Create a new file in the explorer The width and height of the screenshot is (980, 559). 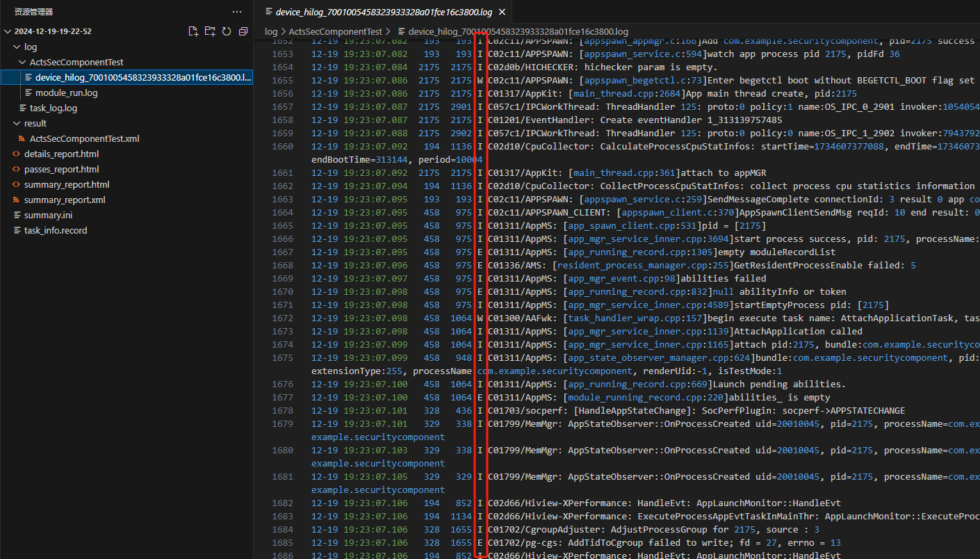tap(194, 31)
